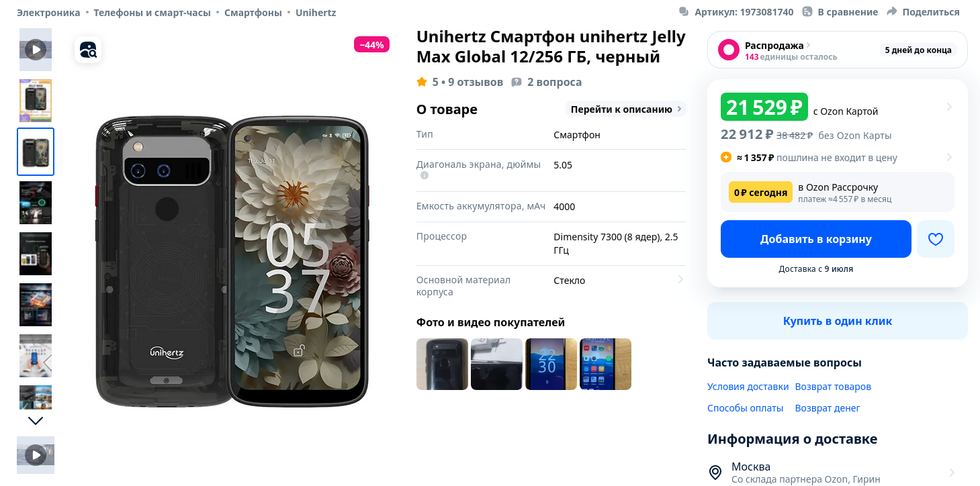Open the Share options
980x486 pixels.
click(x=923, y=12)
